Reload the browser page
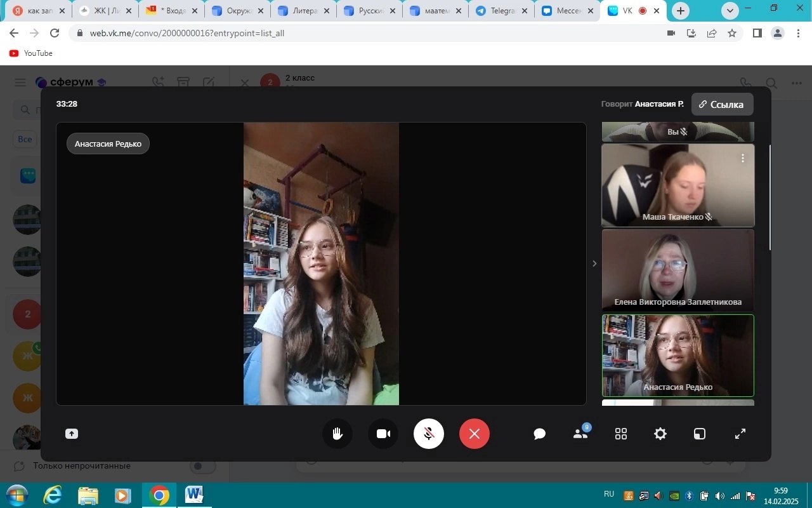Screen dimensions: 812x508 click(55, 33)
